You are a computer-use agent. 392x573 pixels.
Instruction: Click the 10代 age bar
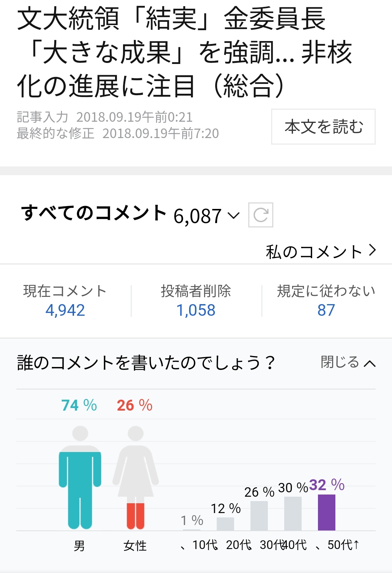tap(192, 529)
